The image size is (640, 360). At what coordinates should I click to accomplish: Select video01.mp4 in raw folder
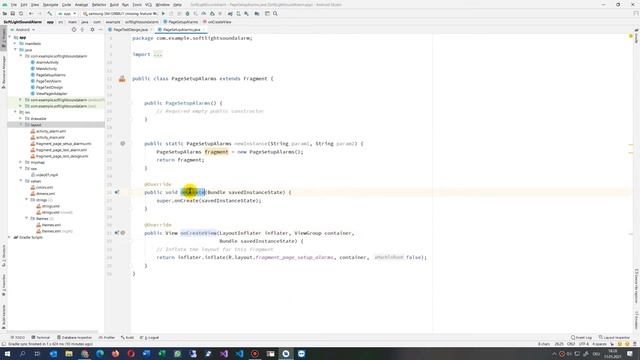point(47,175)
